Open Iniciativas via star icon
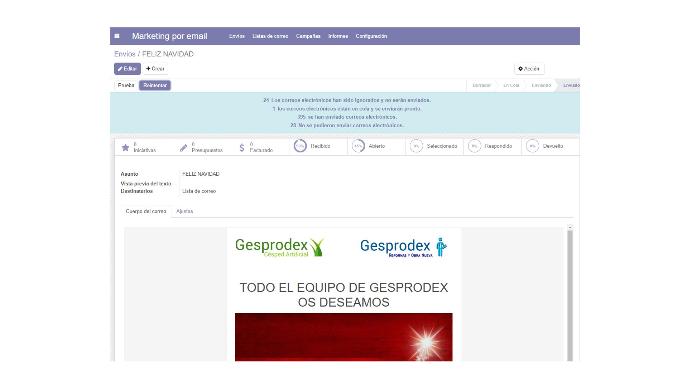The width and height of the screenshot is (690, 388). pos(125,147)
